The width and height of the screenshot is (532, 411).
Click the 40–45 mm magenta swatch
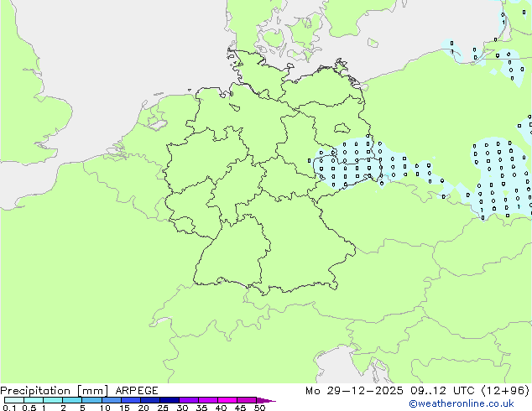click(227, 400)
